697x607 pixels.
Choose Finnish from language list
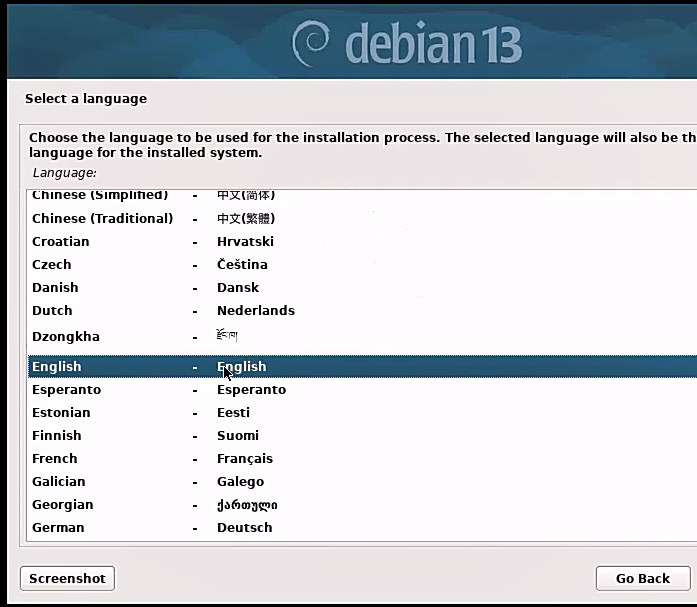(56, 435)
